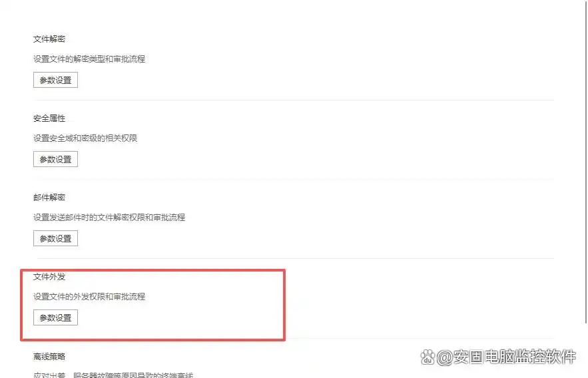
Task: Select the 文件解密 section heading
Action: 49,39
